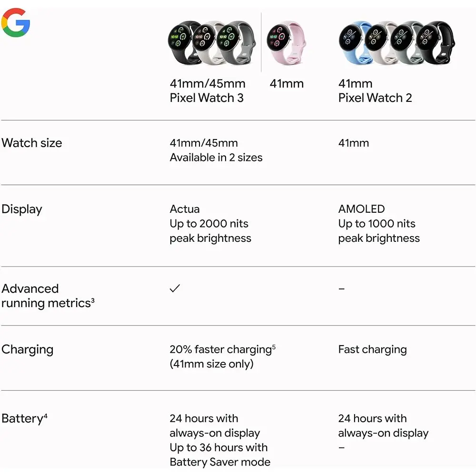Click the dash under Pixel Watch 2 running metrics

click(x=341, y=288)
